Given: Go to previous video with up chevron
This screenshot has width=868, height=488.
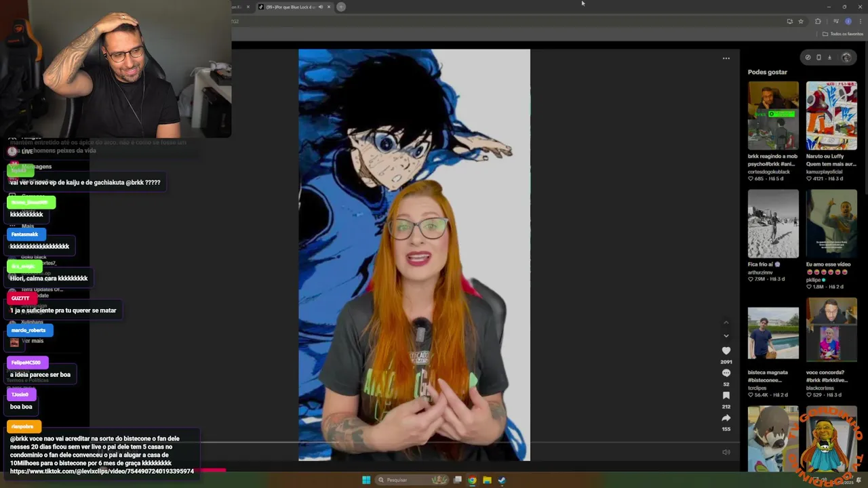Looking at the screenshot, I should tap(726, 322).
